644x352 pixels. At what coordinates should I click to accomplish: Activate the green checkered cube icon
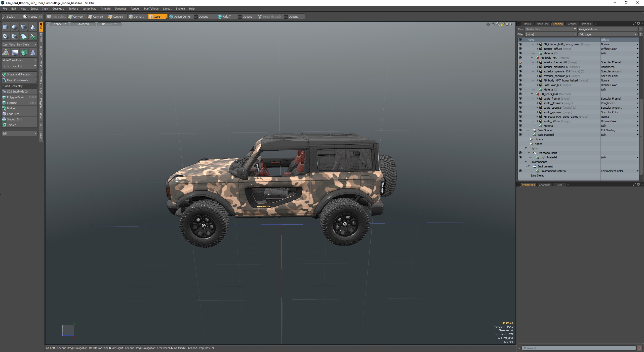(24, 53)
